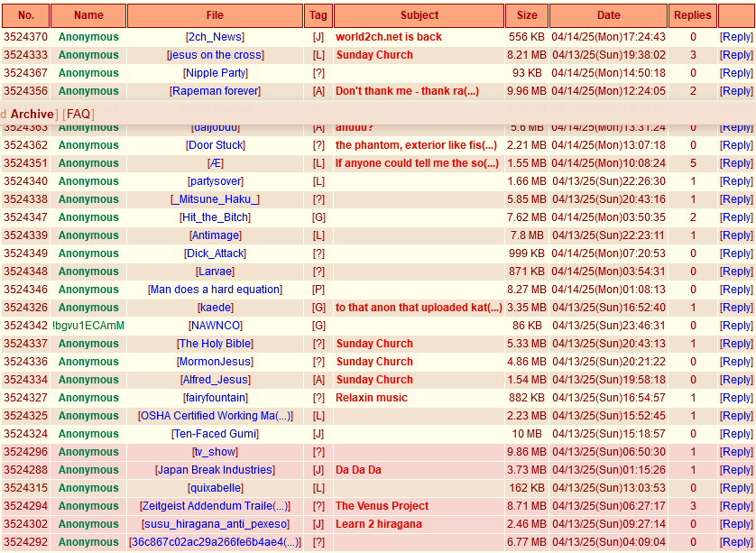The height and width of the screenshot is (553, 756).
Task: Select the subject 'world2ch.net is back'
Action: point(389,37)
